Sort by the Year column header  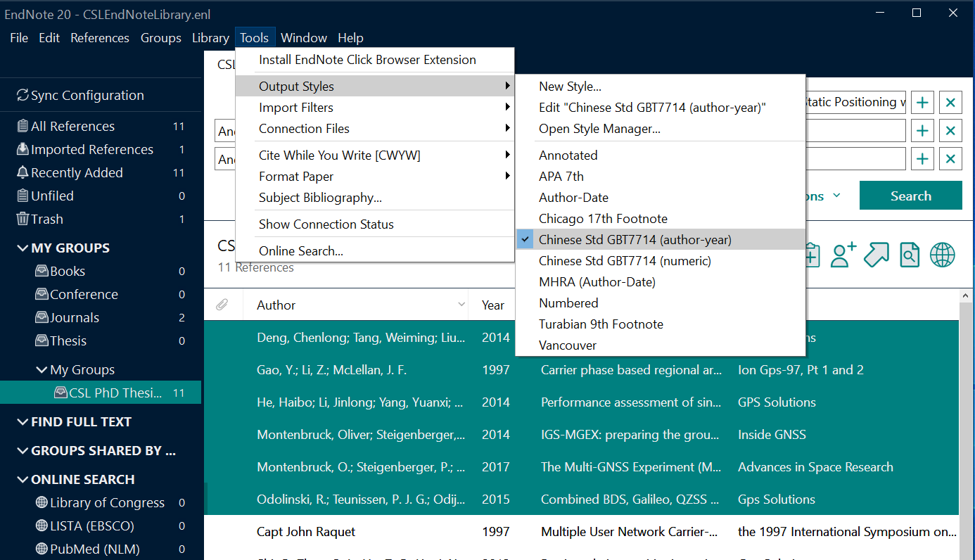tap(493, 305)
